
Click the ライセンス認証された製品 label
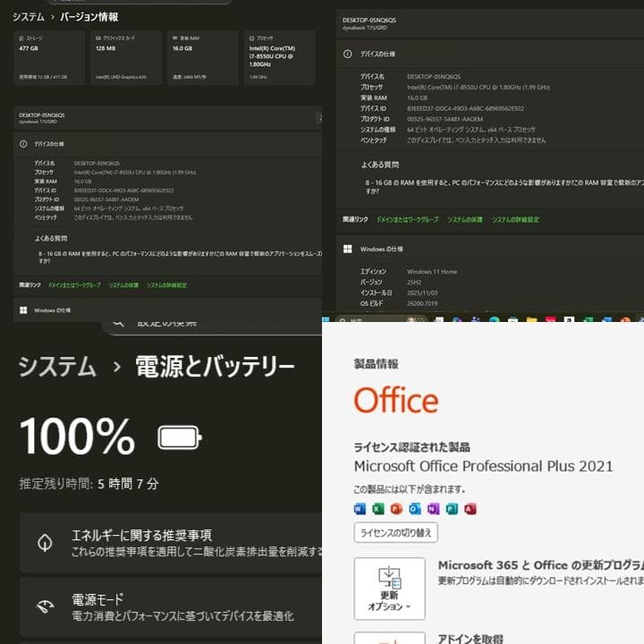point(412,447)
